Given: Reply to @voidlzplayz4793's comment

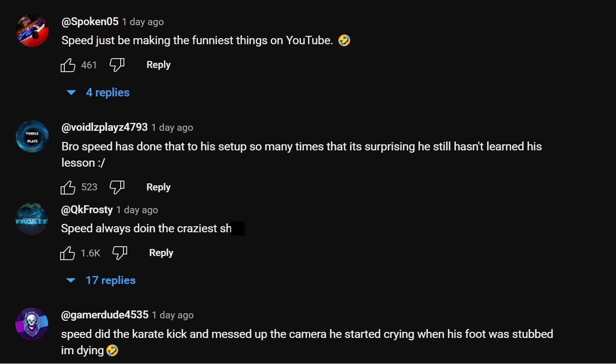Looking at the screenshot, I should (x=158, y=187).
